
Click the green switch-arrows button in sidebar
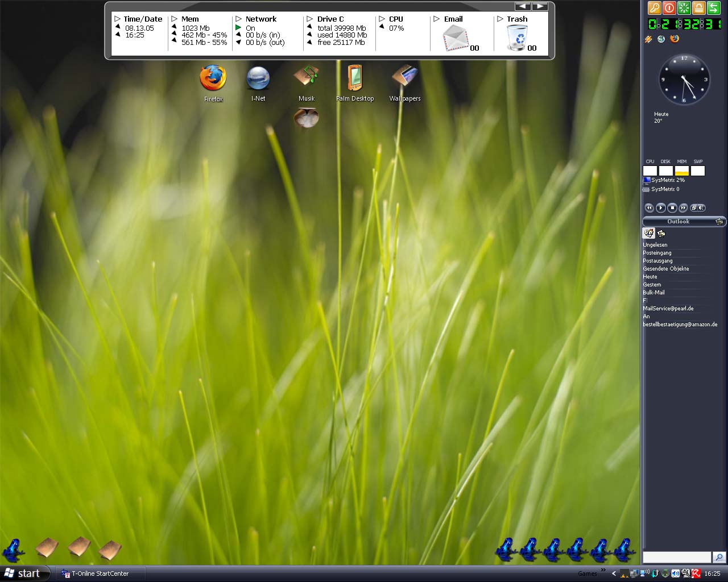click(713, 8)
